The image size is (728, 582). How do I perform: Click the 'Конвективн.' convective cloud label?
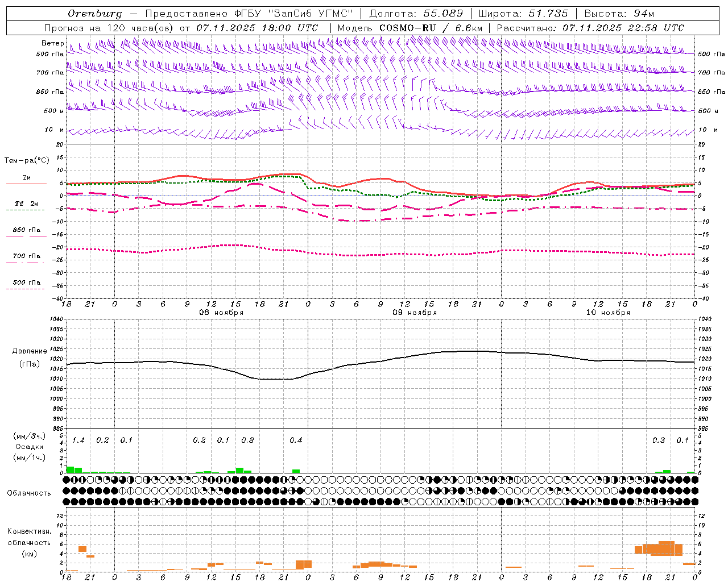pos(30,531)
